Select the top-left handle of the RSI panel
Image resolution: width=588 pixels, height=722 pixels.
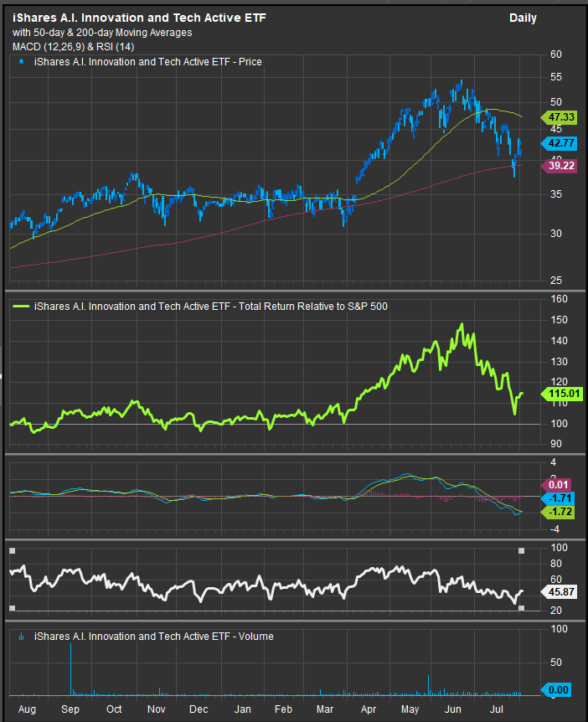pyautogui.click(x=12, y=550)
